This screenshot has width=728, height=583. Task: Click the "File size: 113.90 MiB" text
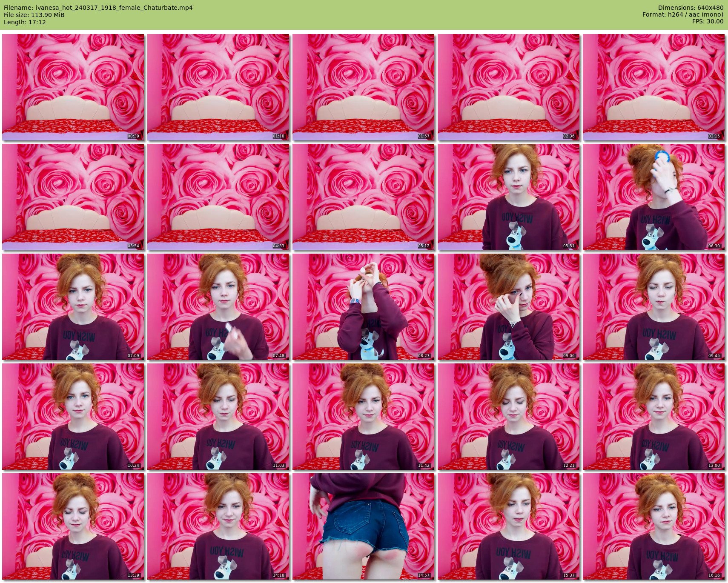pyautogui.click(x=34, y=15)
